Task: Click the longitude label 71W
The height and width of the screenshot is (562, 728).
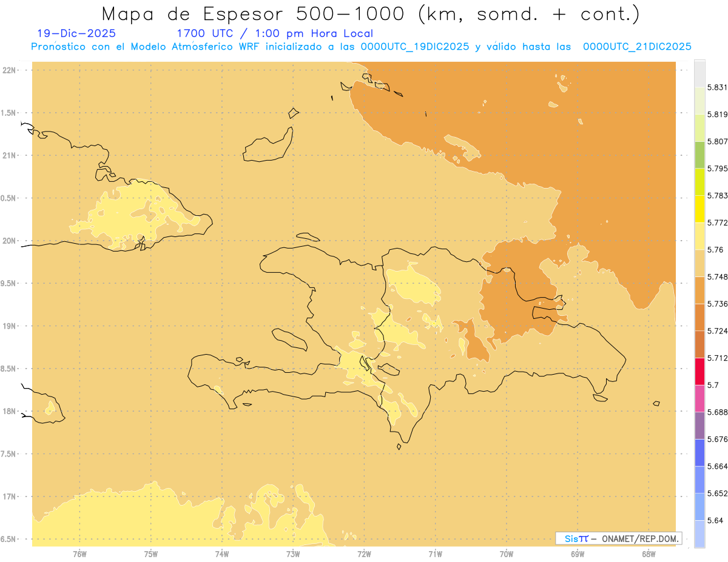Action: tap(435, 554)
